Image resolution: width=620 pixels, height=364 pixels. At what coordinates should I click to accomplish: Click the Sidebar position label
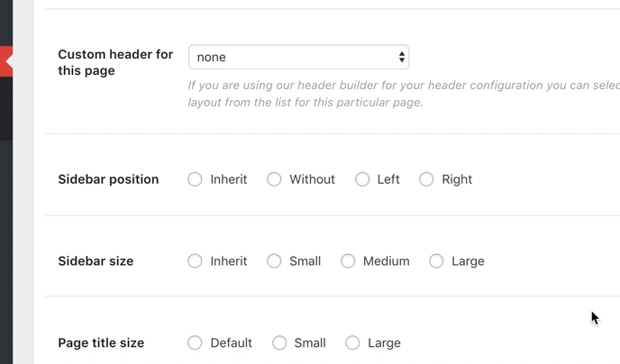pyautogui.click(x=108, y=179)
